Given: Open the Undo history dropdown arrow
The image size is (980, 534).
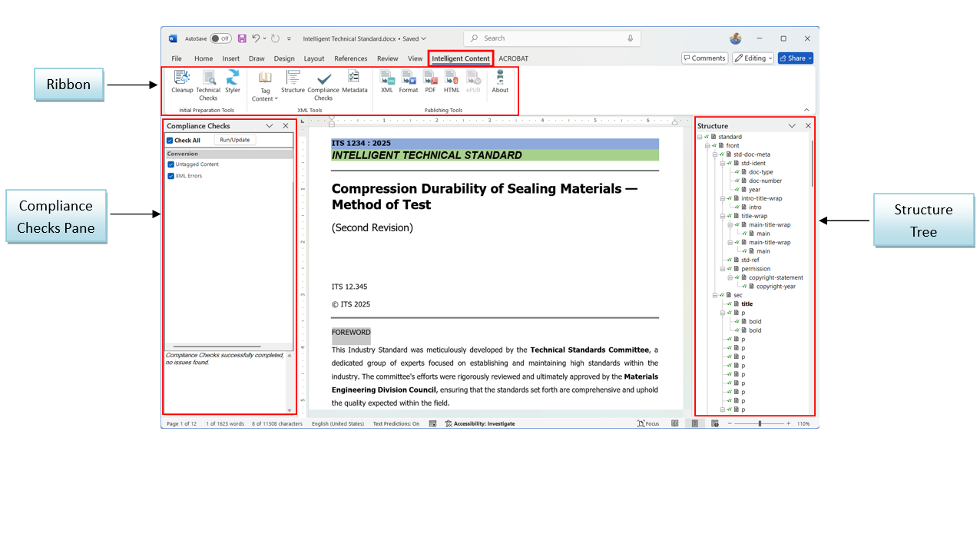Looking at the screenshot, I should tap(265, 38).
